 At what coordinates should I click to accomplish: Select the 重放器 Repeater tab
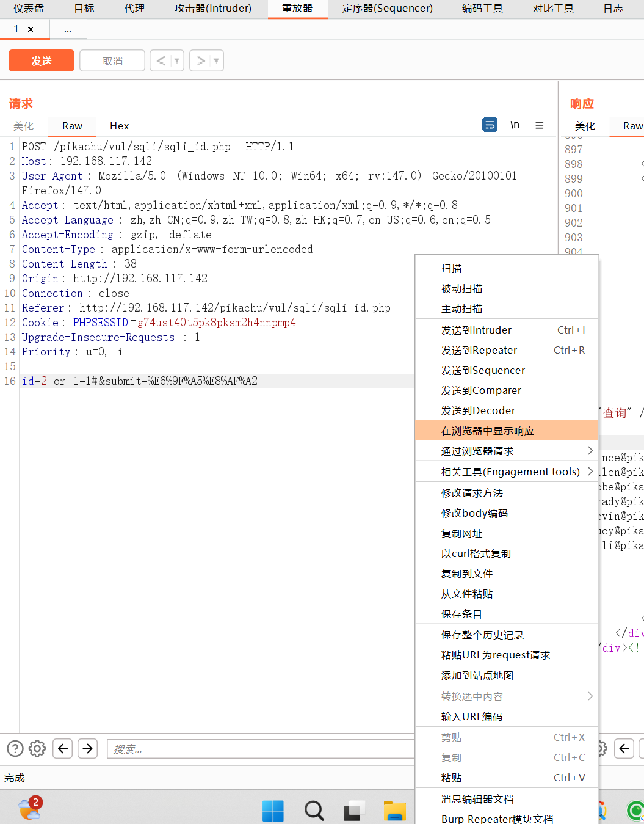(297, 8)
